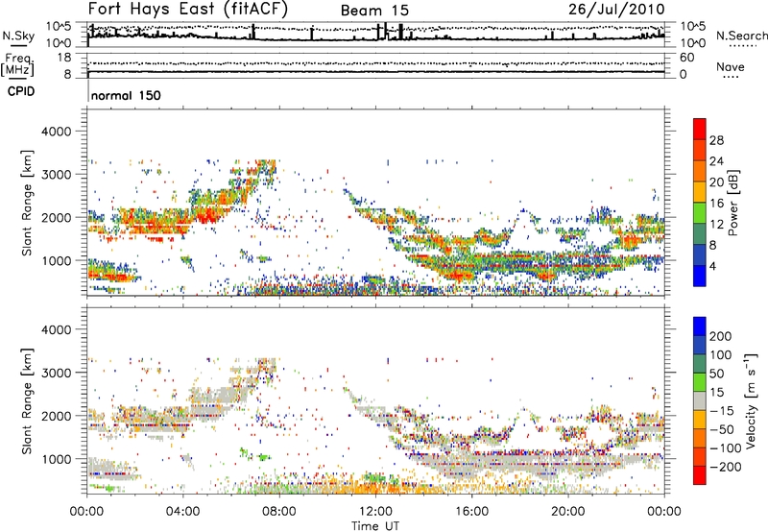Click the date '26/Jul/2010'
The width and height of the screenshot is (768, 532).
pos(616,10)
